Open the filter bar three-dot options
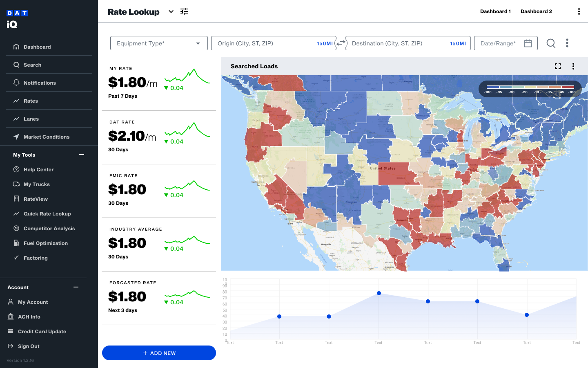Viewport: 588px width, 368px height. coord(567,43)
